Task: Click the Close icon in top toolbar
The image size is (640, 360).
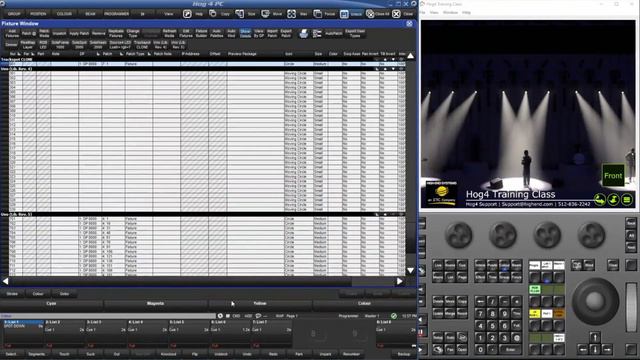Action: (x=396, y=14)
